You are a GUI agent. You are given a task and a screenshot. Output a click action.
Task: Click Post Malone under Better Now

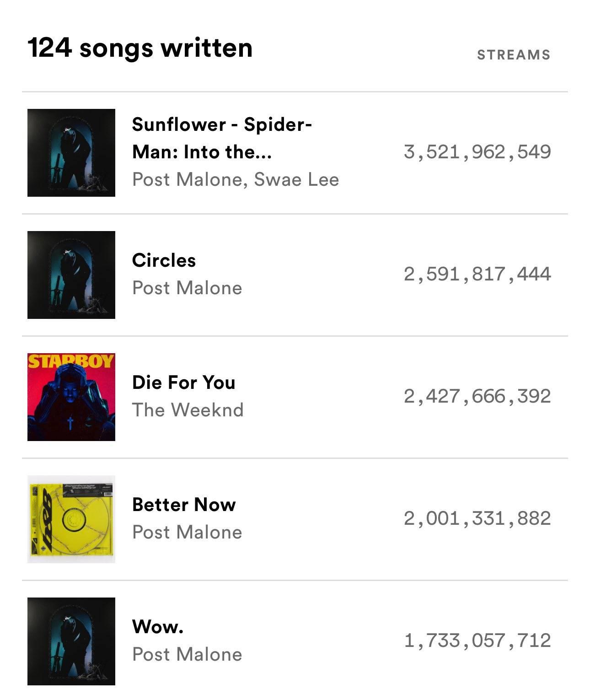(x=187, y=533)
